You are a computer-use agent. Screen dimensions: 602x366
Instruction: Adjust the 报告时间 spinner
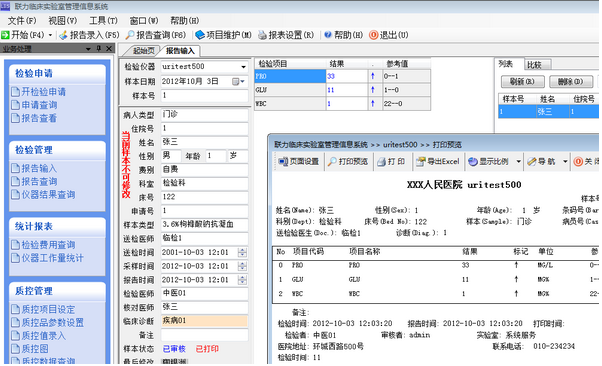click(242, 280)
